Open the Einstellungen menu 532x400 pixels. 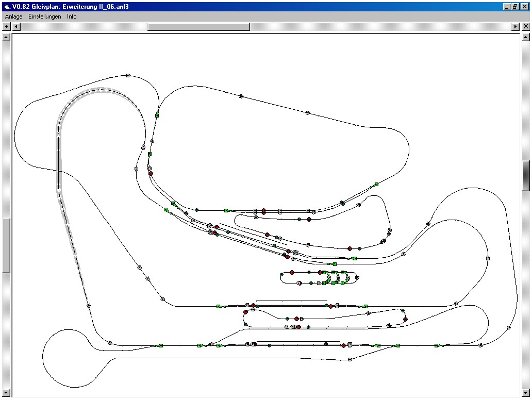pyautogui.click(x=44, y=16)
